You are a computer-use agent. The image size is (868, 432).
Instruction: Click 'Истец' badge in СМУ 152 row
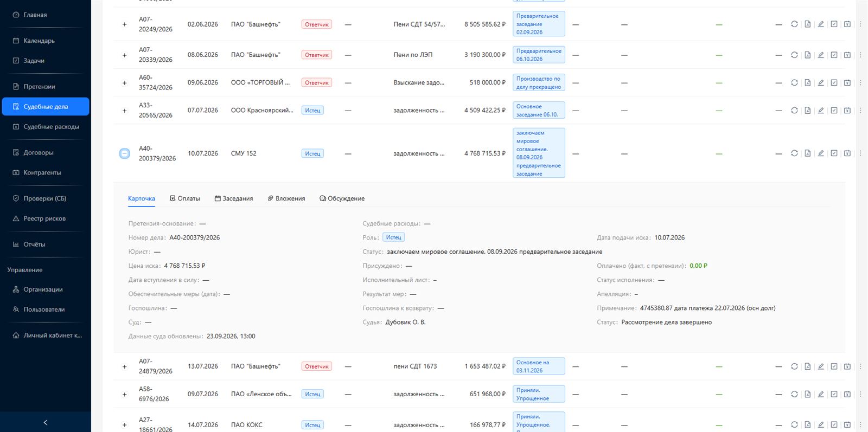[x=312, y=153]
